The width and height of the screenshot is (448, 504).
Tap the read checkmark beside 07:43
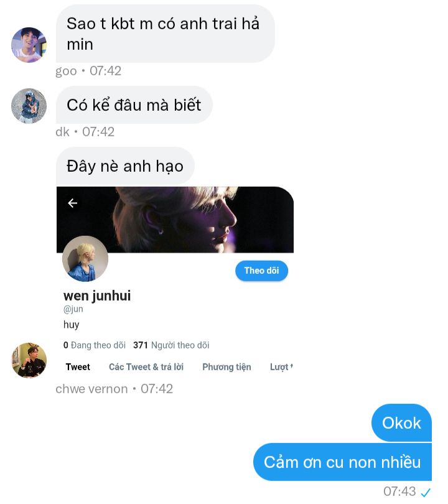426,492
